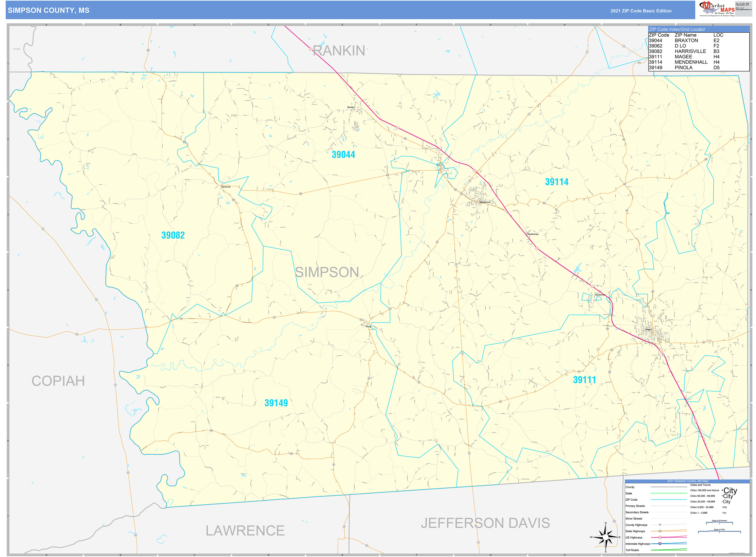This screenshot has height=557, width=756.
Task: Click the BRAXTON entry in the ZIP index
Action: click(686, 40)
